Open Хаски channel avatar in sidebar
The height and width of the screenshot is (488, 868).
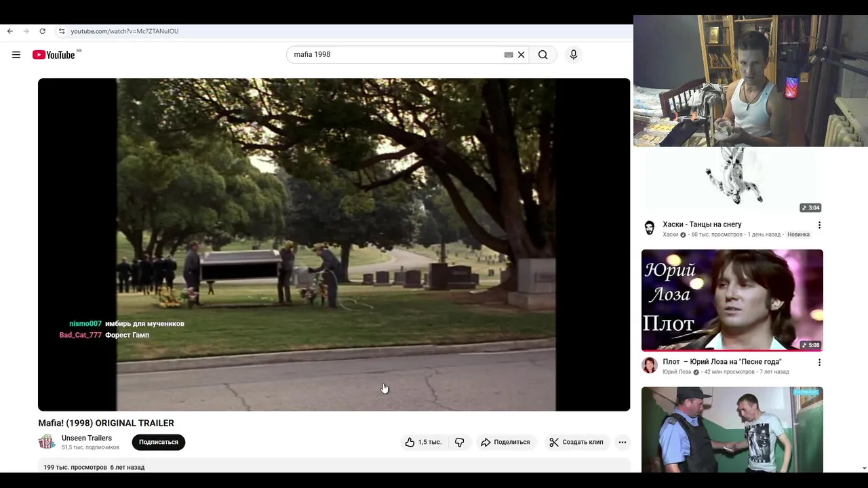(650, 228)
